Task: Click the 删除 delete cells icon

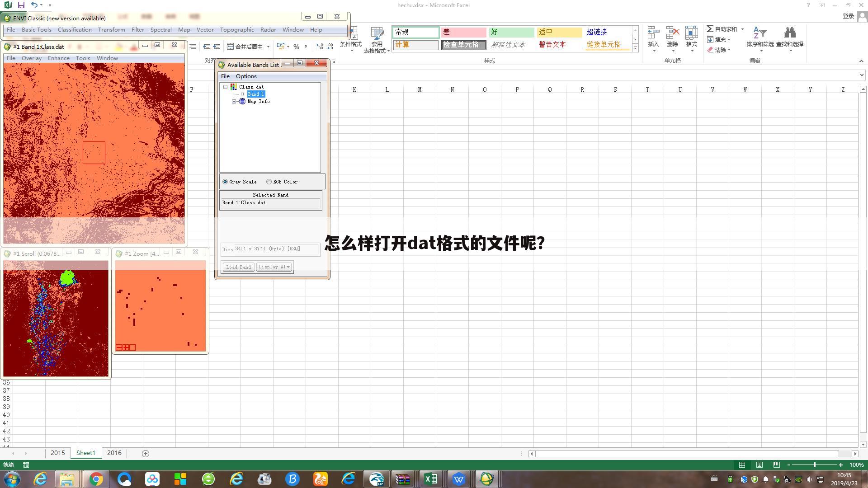Action: click(x=673, y=33)
